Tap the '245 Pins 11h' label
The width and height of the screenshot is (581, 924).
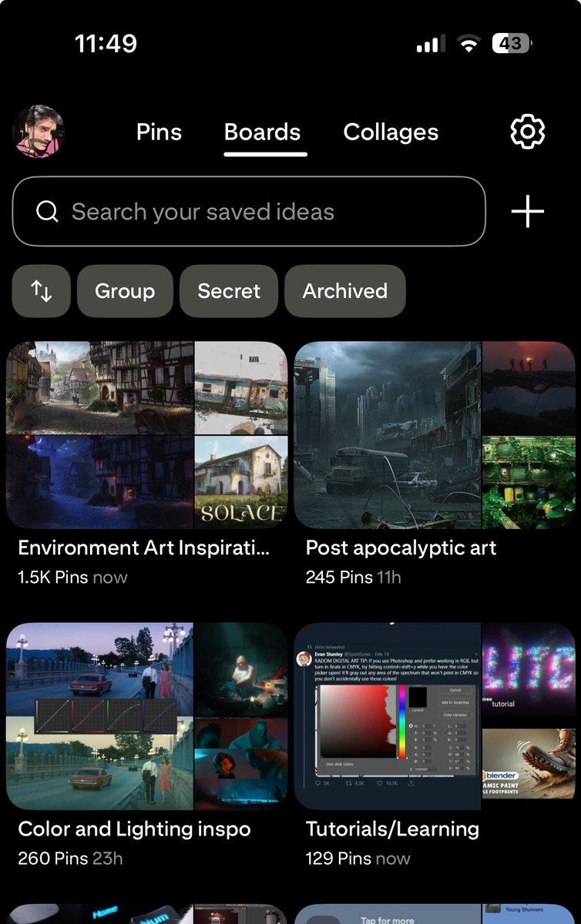click(x=353, y=577)
